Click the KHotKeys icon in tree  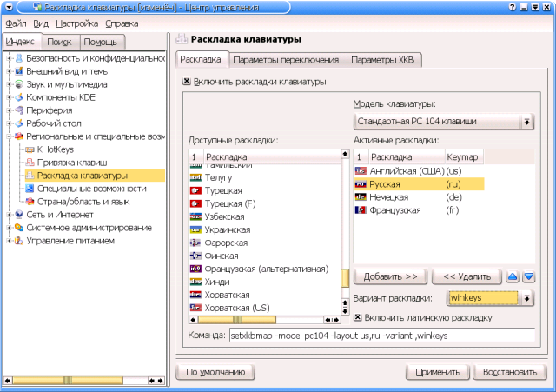tap(30, 149)
